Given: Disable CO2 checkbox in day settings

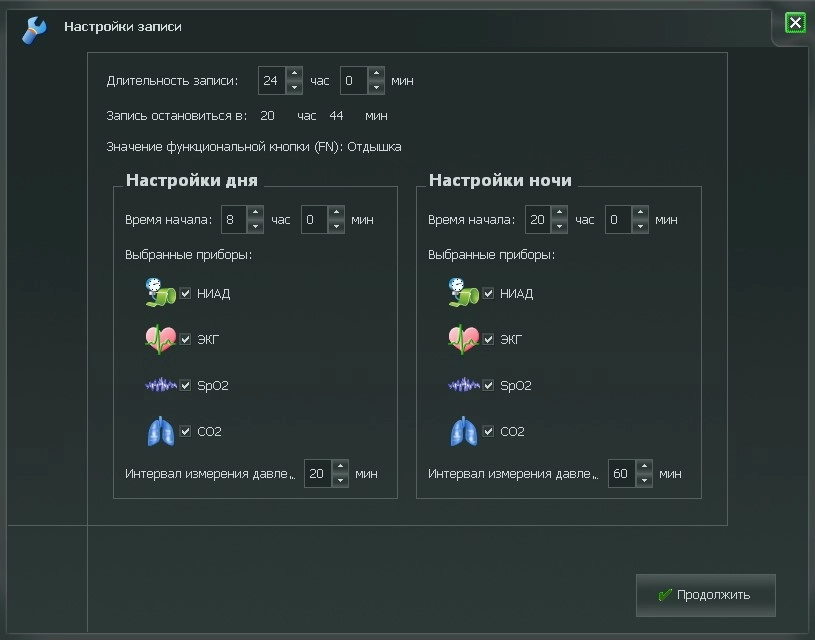Looking at the screenshot, I should point(185,431).
